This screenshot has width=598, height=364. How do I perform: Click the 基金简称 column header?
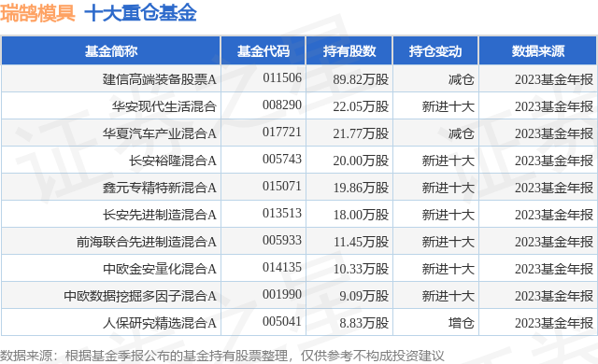(111, 51)
